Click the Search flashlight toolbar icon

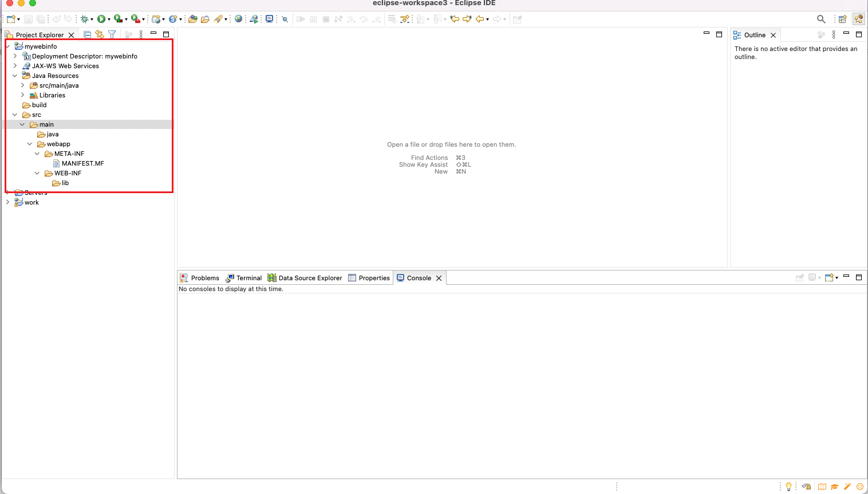pyautogui.click(x=218, y=19)
